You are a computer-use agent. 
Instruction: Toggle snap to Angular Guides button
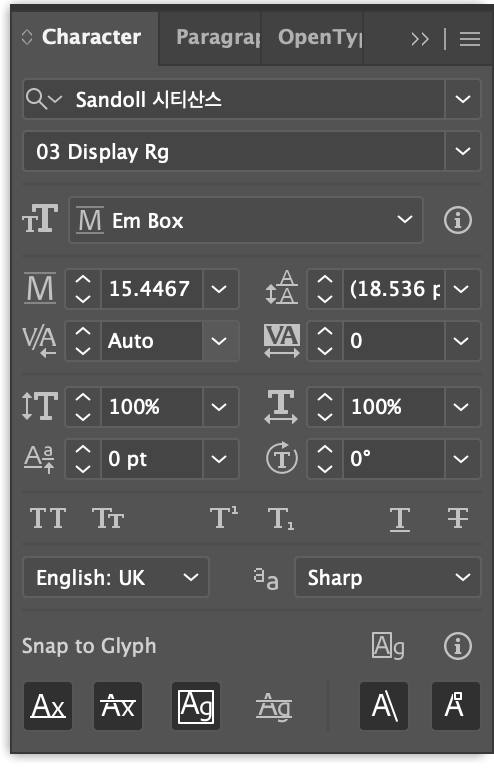coord(384,706)
